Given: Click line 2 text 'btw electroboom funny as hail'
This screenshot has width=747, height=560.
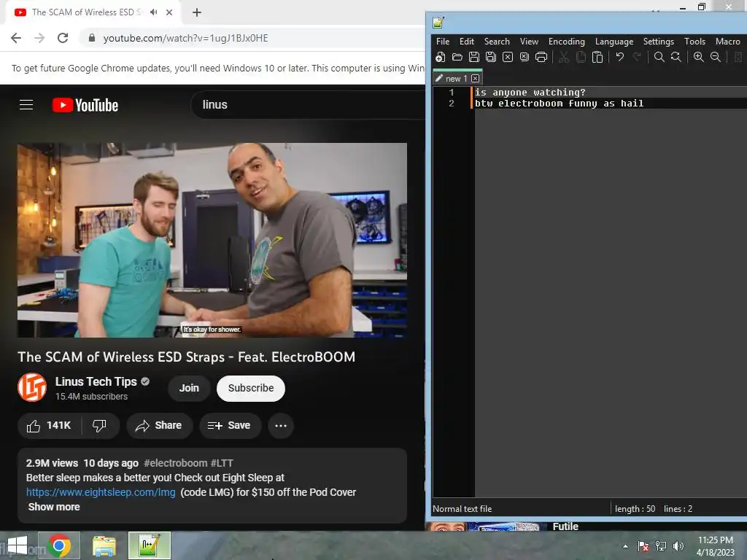Looking at the screenshot, I should point(560,104).
